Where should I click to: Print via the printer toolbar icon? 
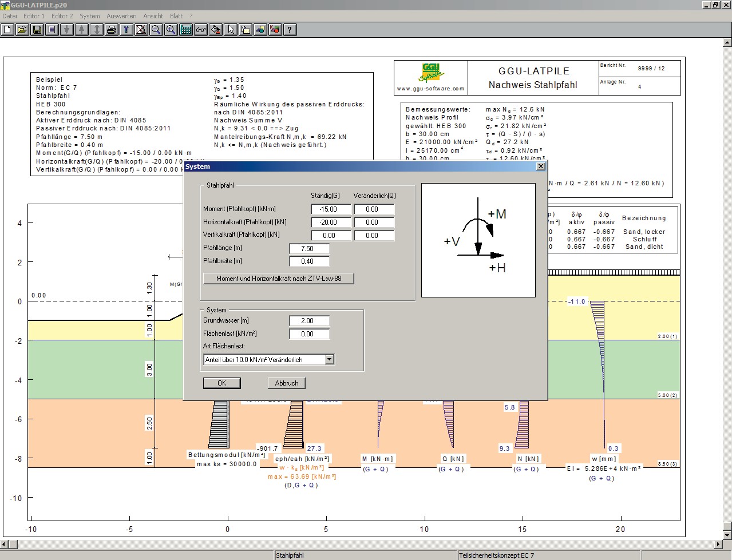click(112, 30)
